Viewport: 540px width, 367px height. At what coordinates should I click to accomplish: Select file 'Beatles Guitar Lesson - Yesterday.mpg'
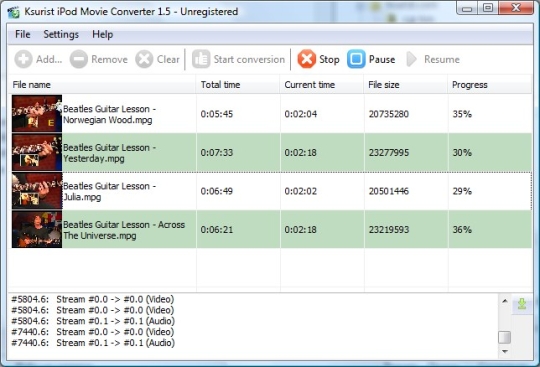coord(109,153)
